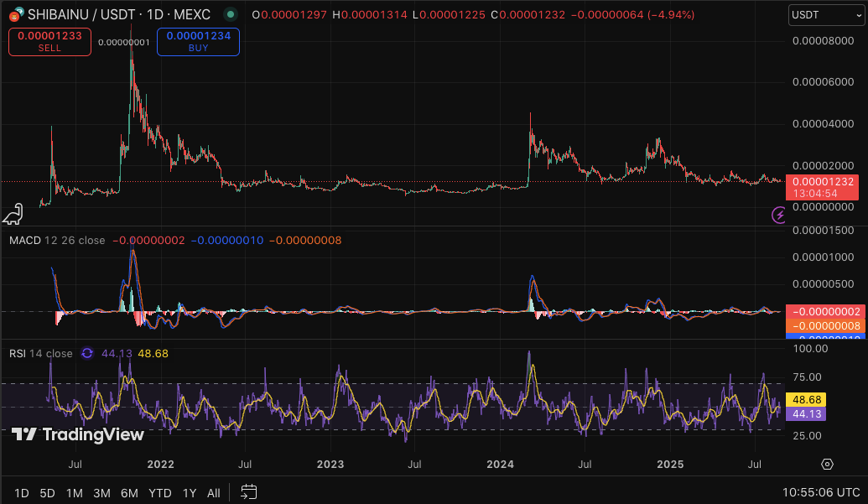Open the USDT currency dropdown
Viewport: 868px width, 504px height.
coord(826,15)
